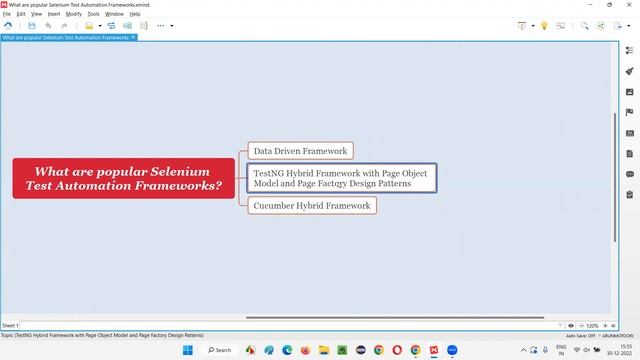Open the Insert menu

tap(54, 14)
